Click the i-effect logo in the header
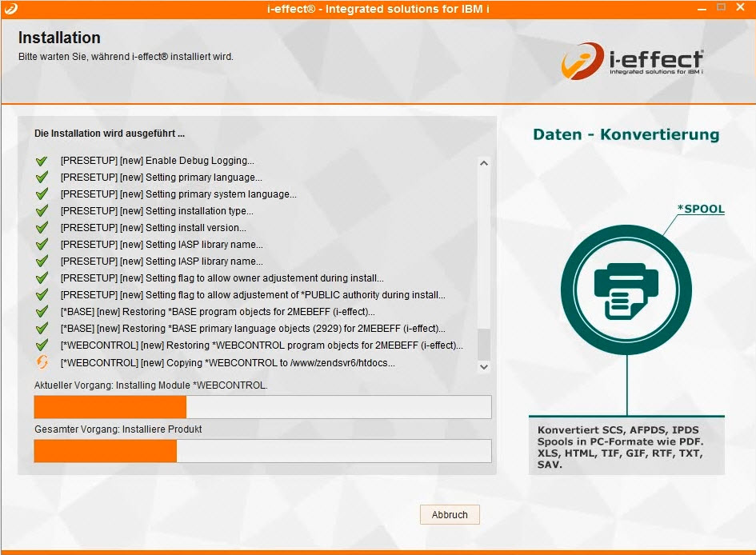The height and width of the screenshot is (555, 756). coord(632,61)
